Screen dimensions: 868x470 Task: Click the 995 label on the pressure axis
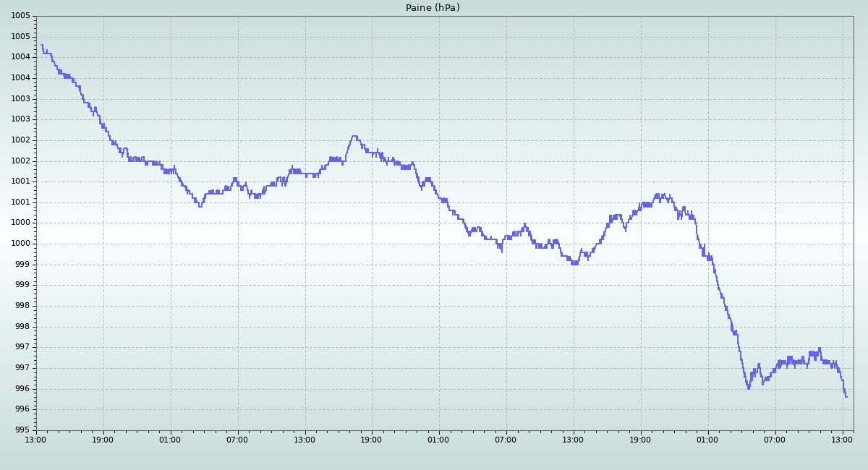(x=20, y=430)
